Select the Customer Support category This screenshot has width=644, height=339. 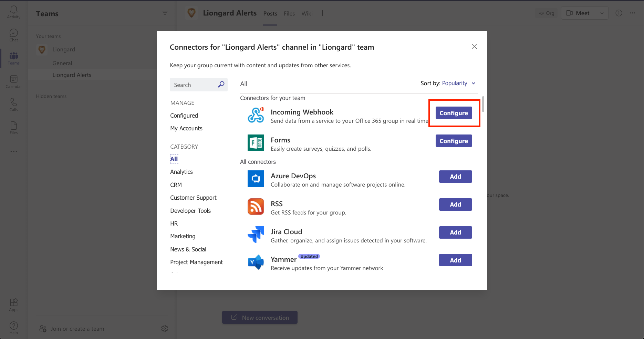(193, 198)
